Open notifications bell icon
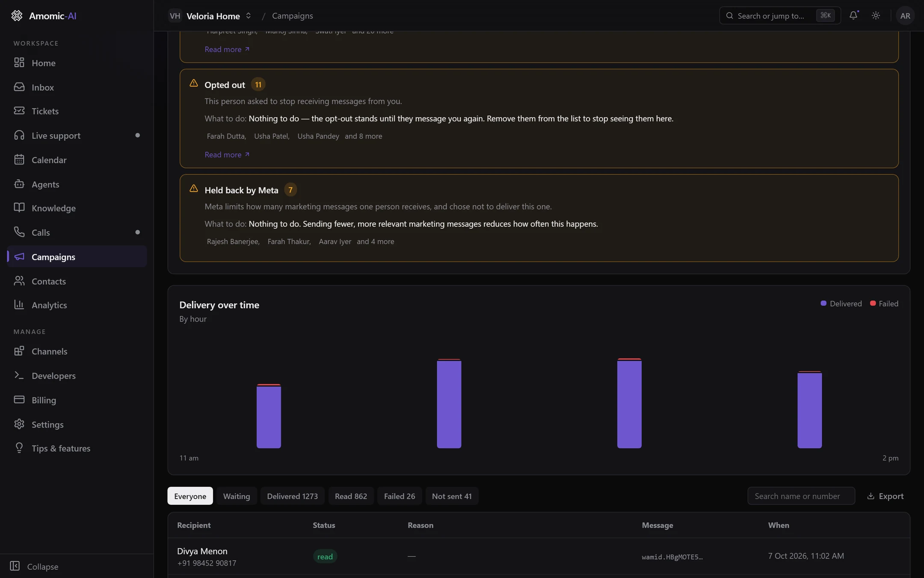Image resolution: width=924 pixels, height=578 pixels. click(853, 15)
